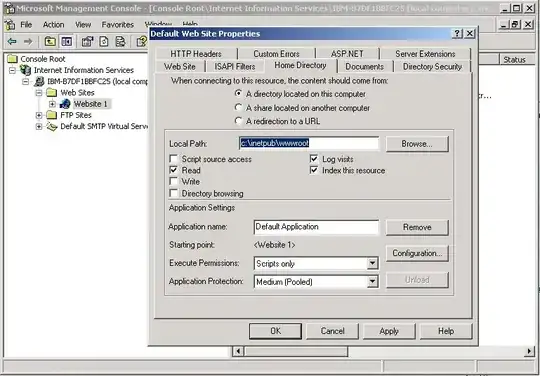This screenshot has height=376, width=540.
Task: Click the Configuration... button
Action: [417, 253]
